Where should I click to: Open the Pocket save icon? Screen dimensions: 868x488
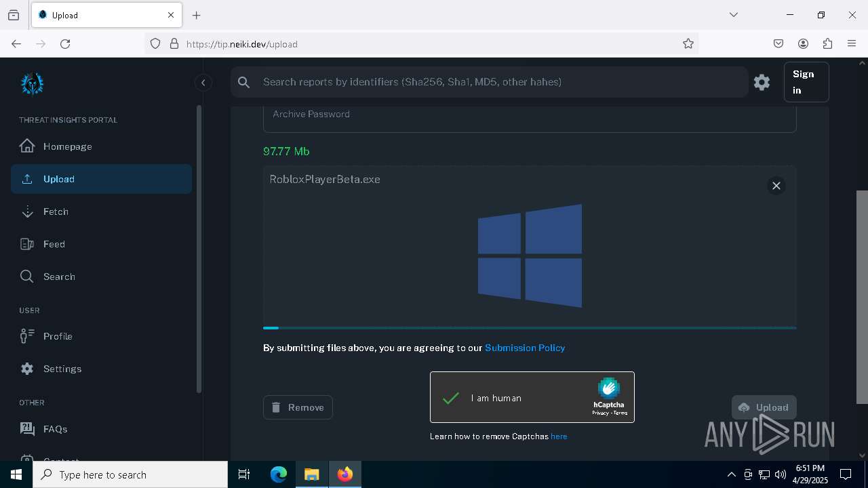click(778, 43)
